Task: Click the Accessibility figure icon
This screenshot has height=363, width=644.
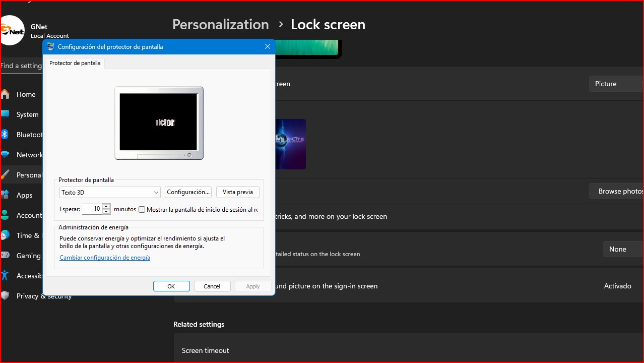Action: (5, 276)
